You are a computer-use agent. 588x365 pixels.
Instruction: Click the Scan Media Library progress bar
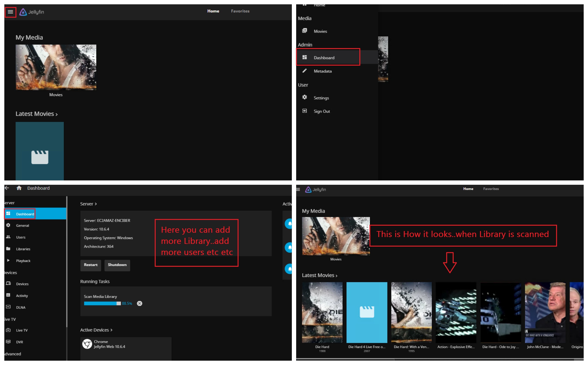click(x=102, y=303)
